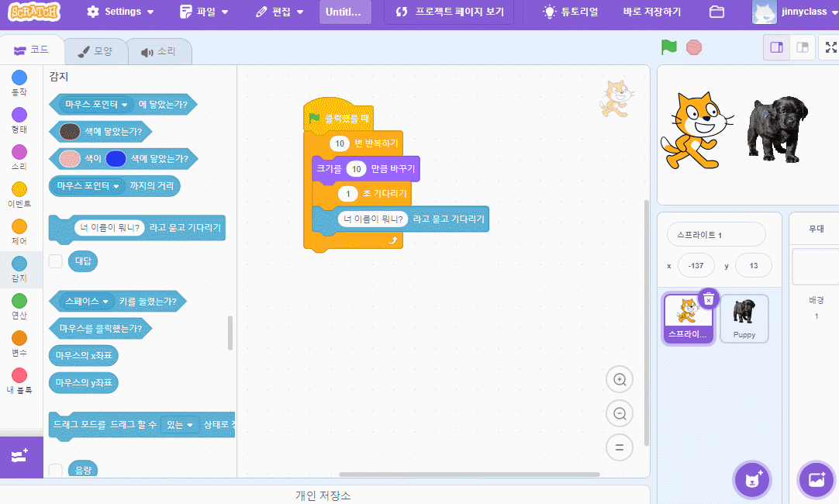This screenshot has width=839, height=504.
Task: Delete the selected cat sprite
Action: coord(709,299)
